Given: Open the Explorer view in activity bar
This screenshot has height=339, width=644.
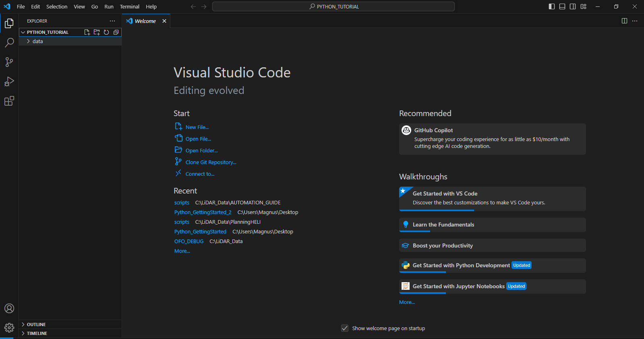Looking at the screenshot, I should coord(9,23).
